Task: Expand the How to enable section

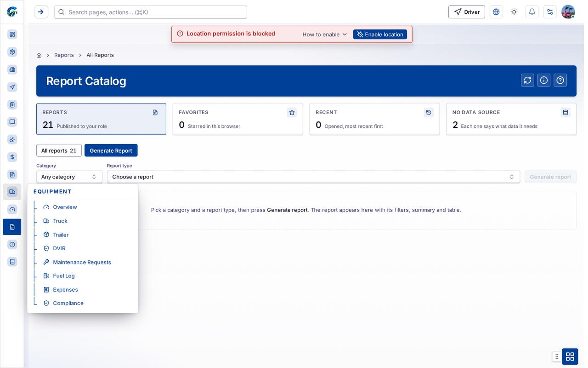Action: 325,34
